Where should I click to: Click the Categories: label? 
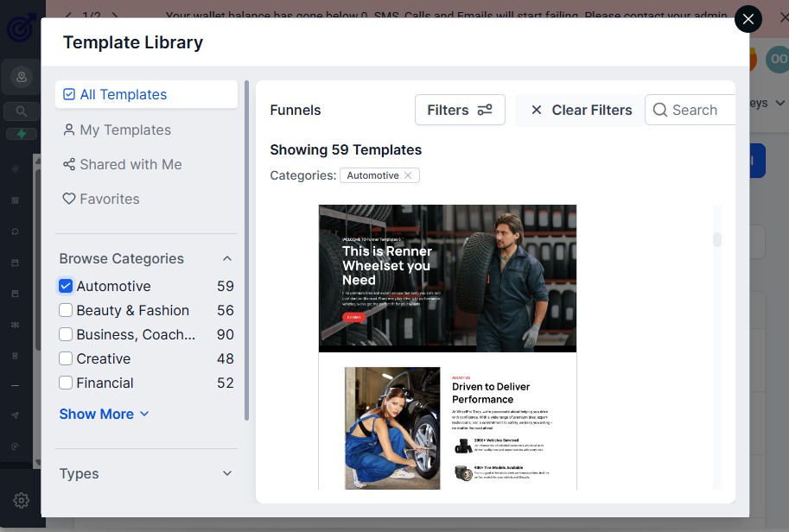click(x=303, y=175)
